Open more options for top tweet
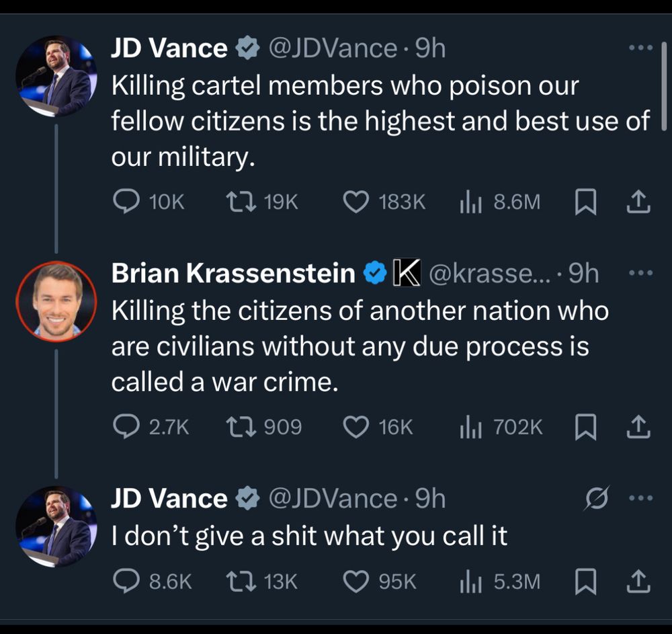The height and width of the screenshot is (634, 672). (640, 48)
